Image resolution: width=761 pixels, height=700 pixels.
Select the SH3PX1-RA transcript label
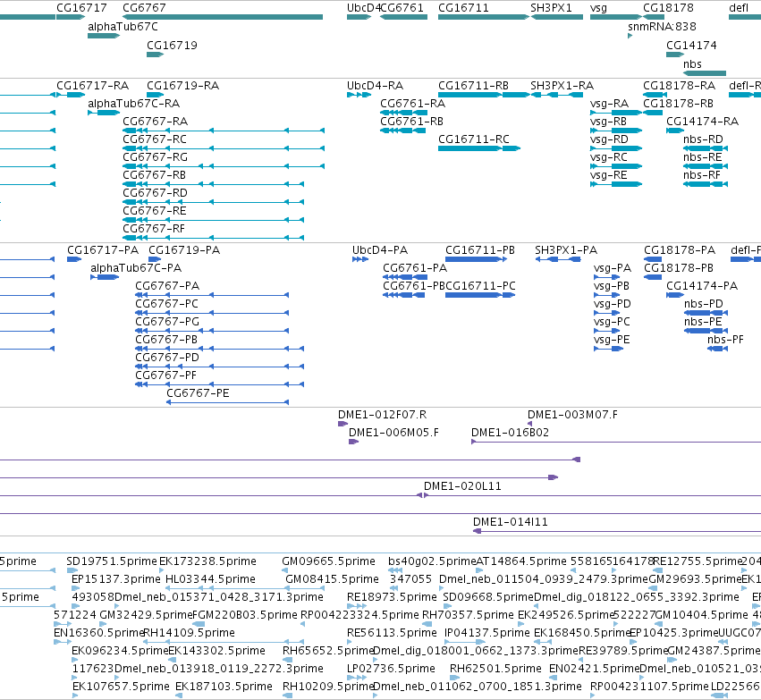tap(562, 86)
